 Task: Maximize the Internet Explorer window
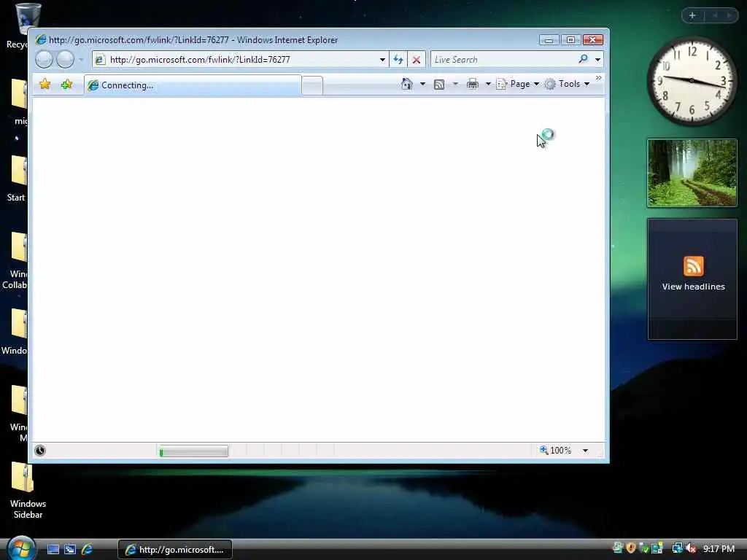tap(570, 40)
